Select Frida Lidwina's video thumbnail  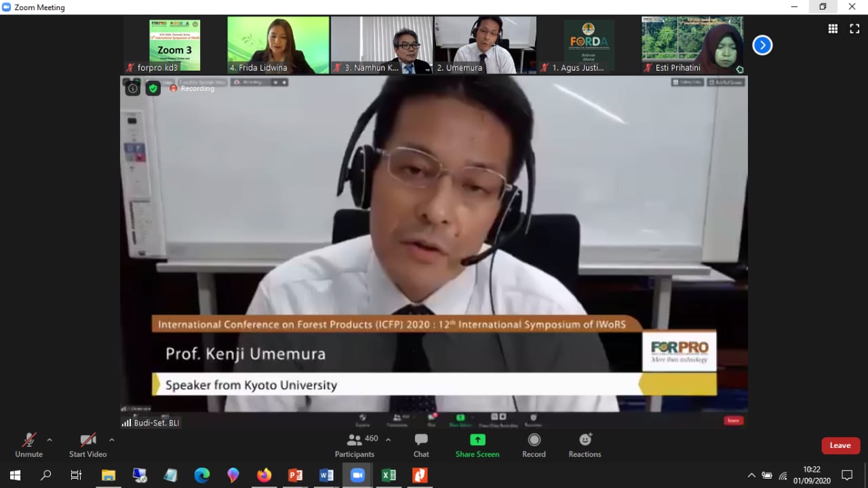point(278,45)
